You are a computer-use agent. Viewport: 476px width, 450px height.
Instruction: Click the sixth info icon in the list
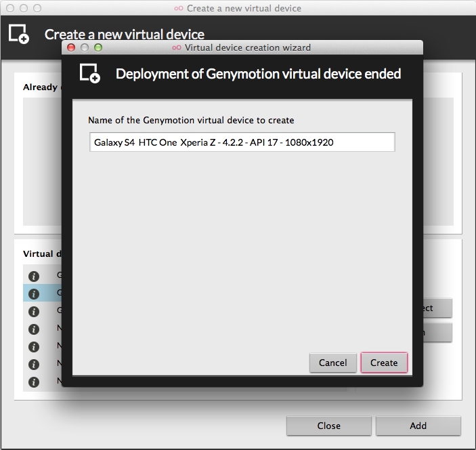(34, 364)
